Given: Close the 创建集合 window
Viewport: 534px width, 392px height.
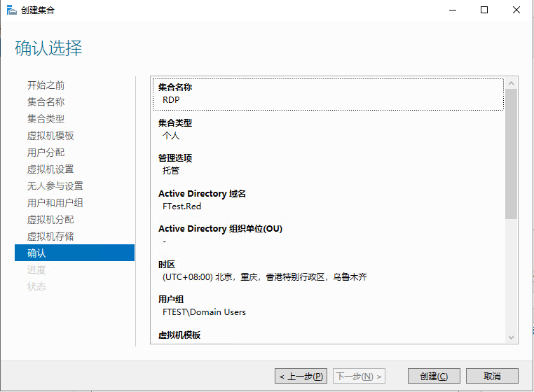Looking at the screenshot, I should 516,10.
